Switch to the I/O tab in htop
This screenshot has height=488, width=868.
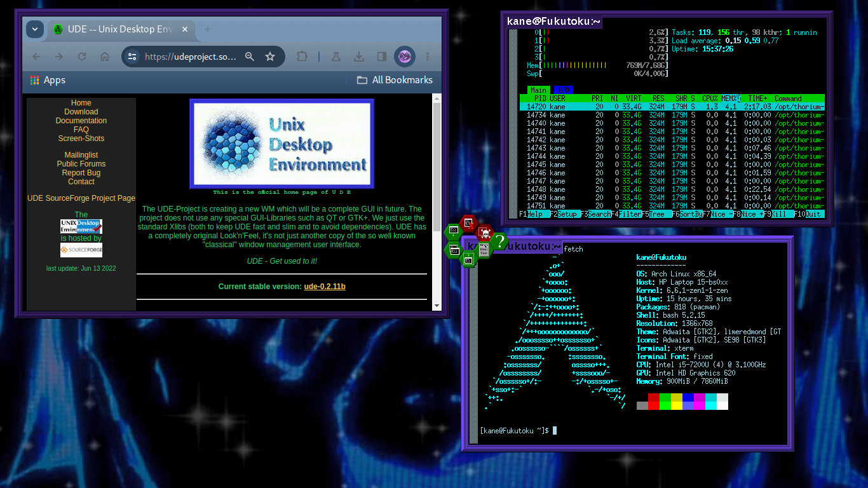[563, 90]
